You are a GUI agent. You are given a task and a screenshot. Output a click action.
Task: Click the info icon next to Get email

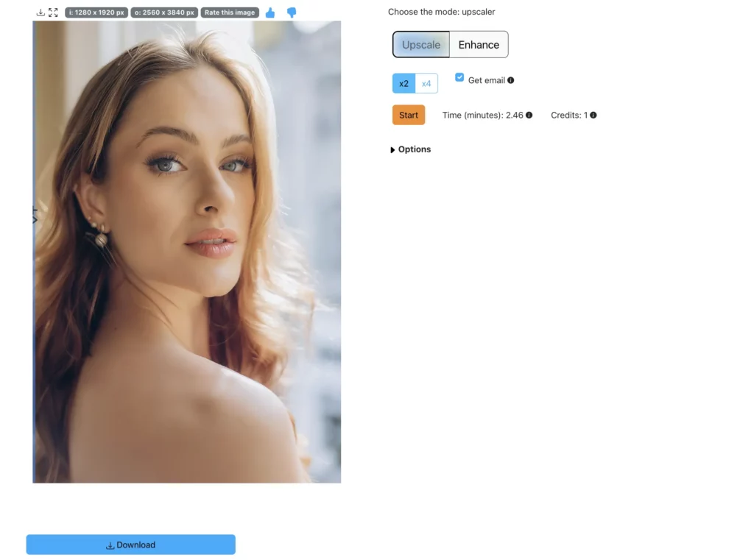[511, 80]
